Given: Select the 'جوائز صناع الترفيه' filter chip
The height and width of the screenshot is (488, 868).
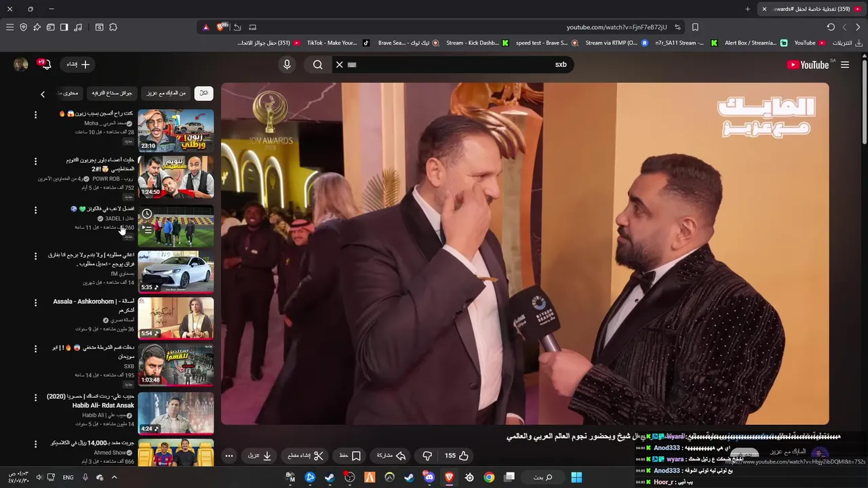Looking at the screenshot, I should click(x=112, y=94).
